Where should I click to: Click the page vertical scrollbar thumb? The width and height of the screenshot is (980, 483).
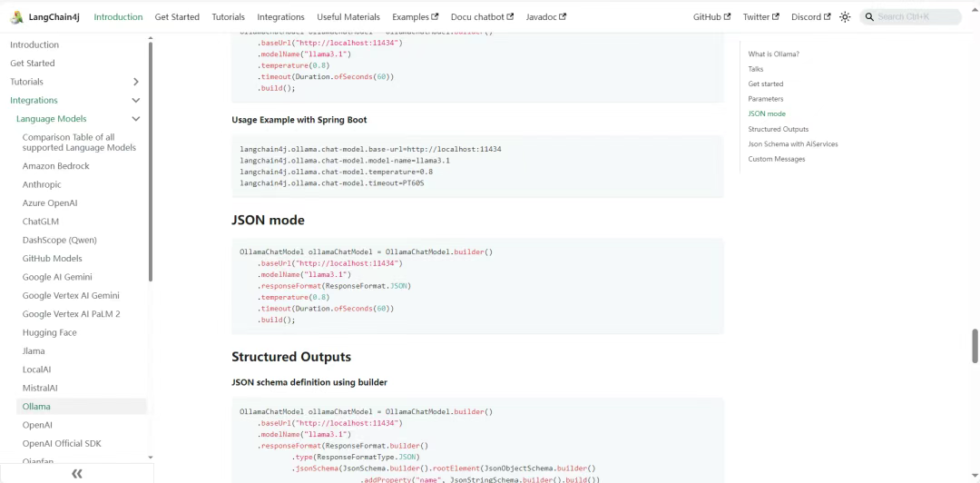975,345
